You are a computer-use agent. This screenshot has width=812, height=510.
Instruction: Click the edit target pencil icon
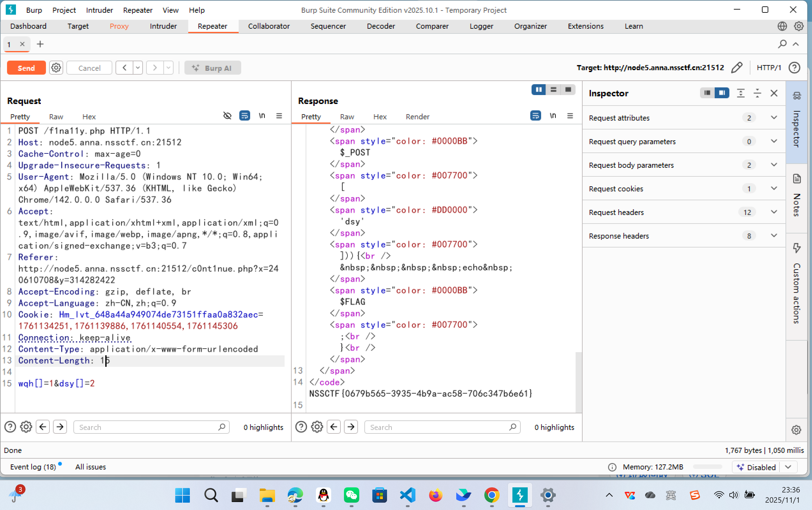737,68
